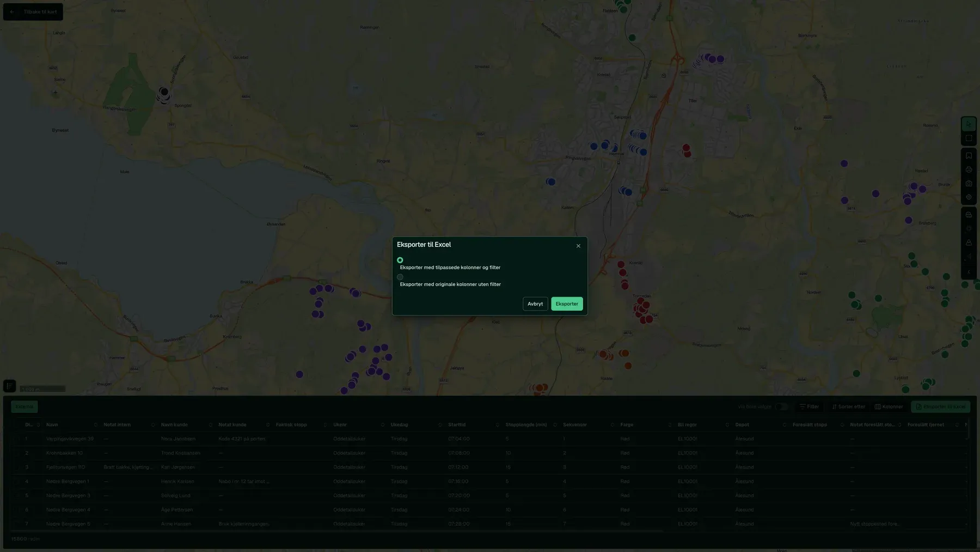
Task: Click the Nytt stoppested fore... cell
Action: click(x=874, y=524)
